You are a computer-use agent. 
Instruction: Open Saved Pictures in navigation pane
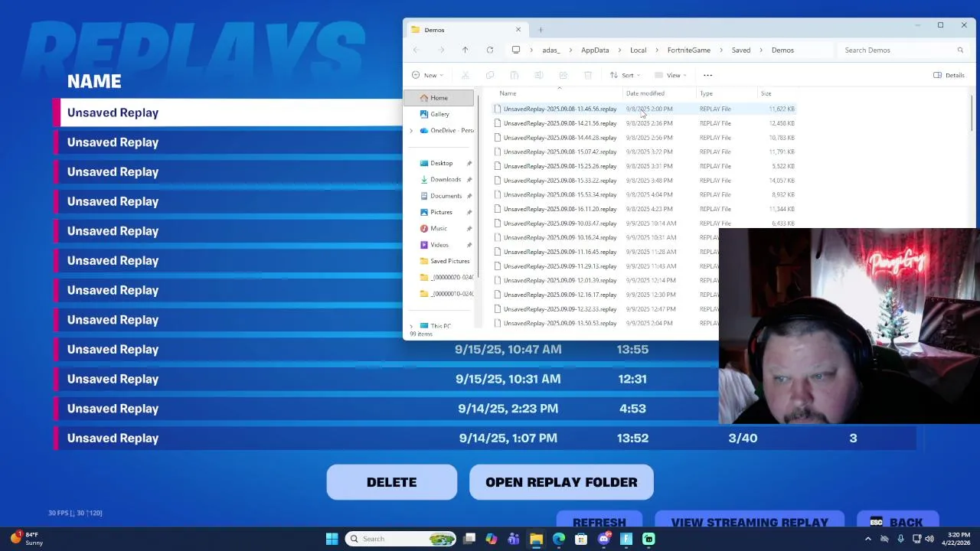[x=449, y=261]
